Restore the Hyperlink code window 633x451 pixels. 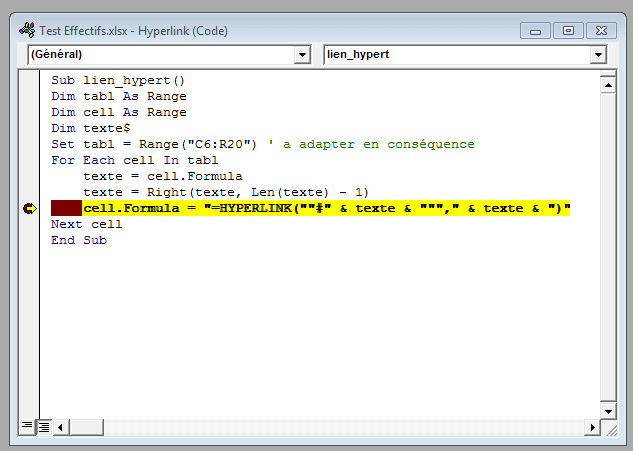(568, 31)
